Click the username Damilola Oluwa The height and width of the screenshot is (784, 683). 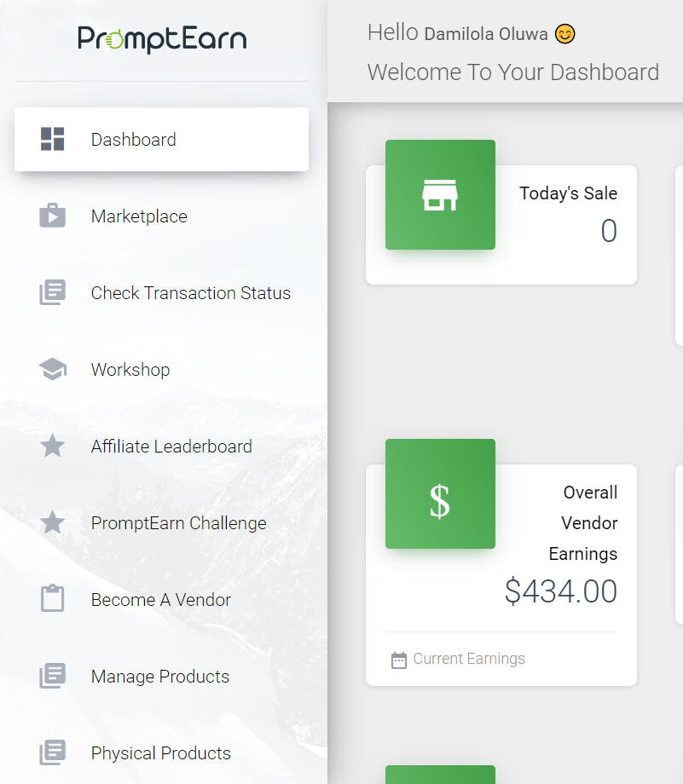pyautogui.click(x=486, y=34)
